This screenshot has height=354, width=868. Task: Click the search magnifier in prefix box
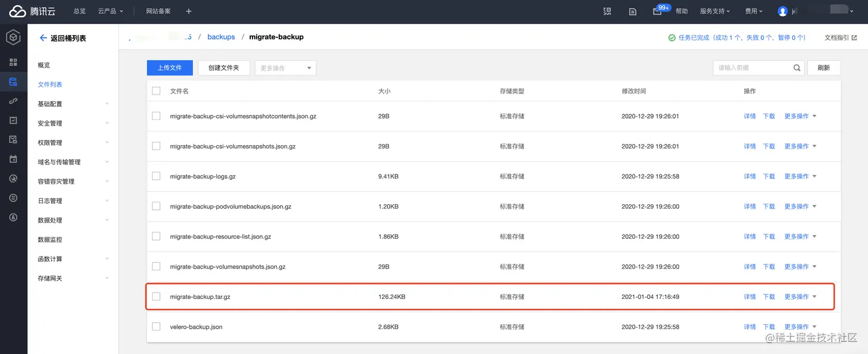pyautogui.click(x=797, y=68)
